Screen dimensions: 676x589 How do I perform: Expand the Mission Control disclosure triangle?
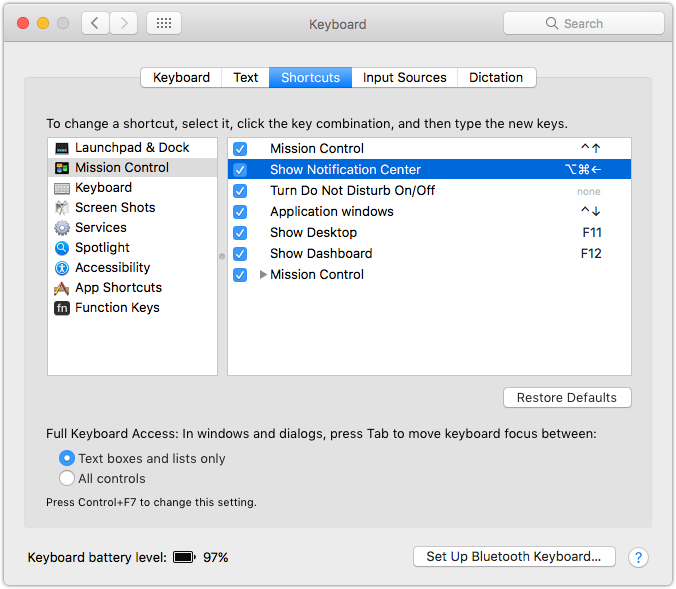coord(263,275)
